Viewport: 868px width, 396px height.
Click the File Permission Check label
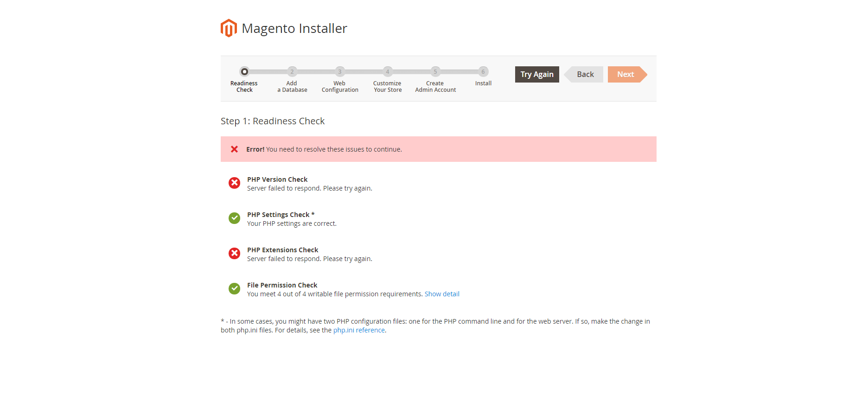pyautogui.click(x=282, y=285)
